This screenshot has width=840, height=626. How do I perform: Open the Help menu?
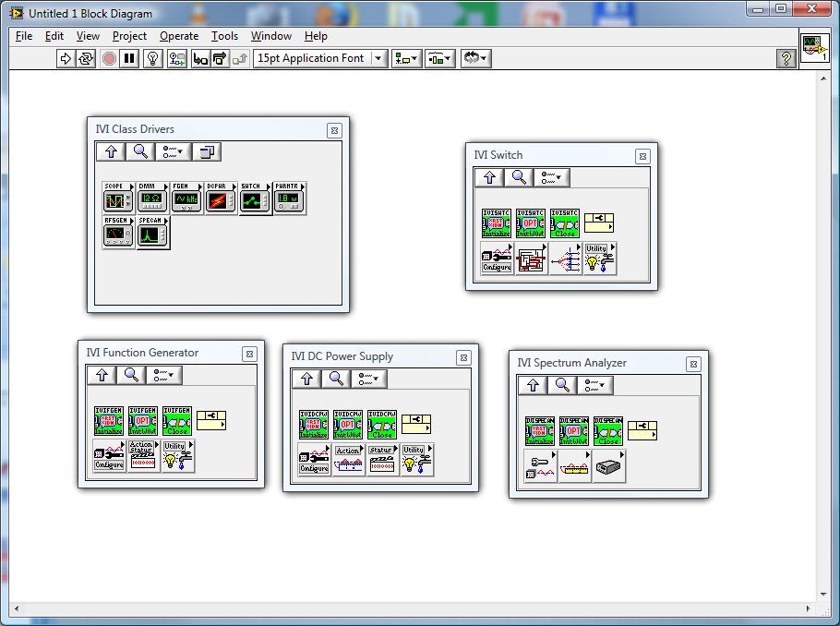316,36
